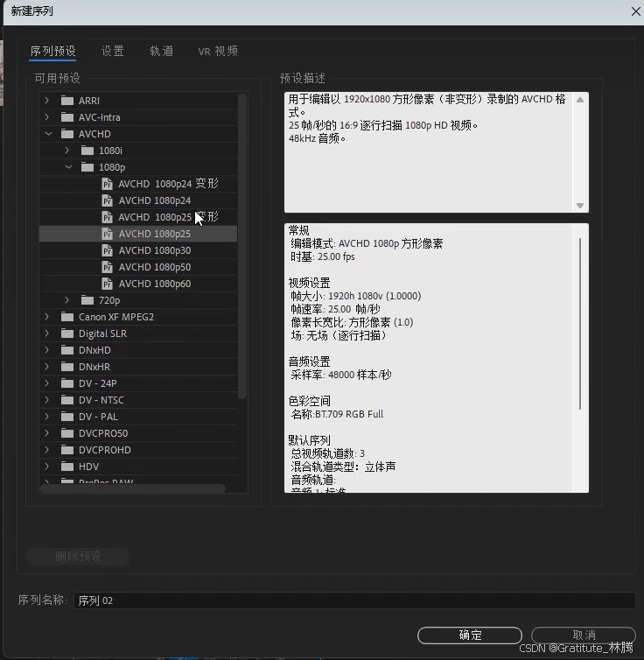
Task: Click the preset details panel scrollbar
Action: click(580, 324)
